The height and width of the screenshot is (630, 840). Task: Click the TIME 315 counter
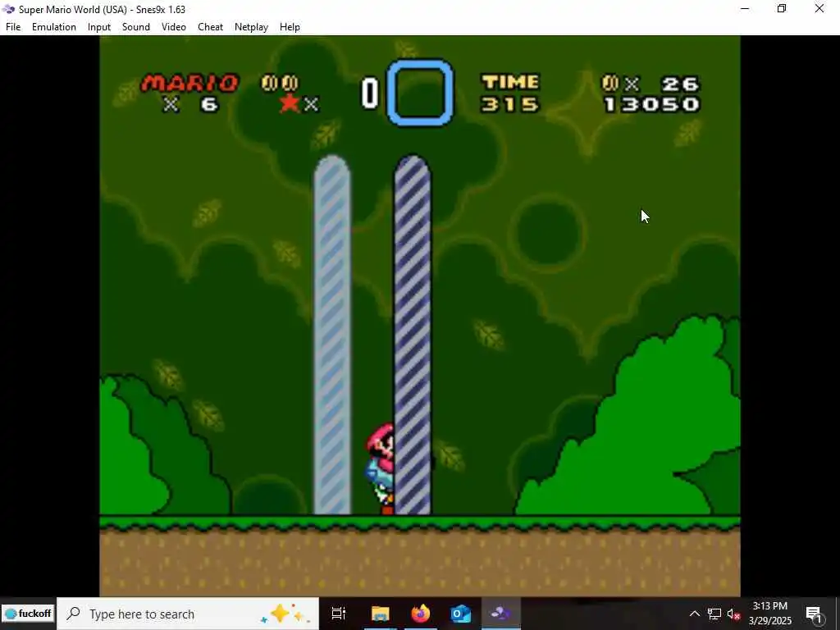click(510, 94)
